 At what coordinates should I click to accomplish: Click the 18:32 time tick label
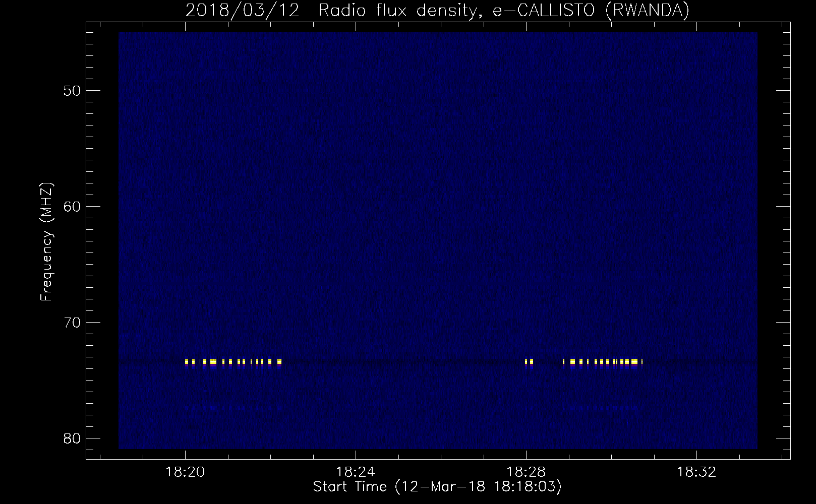pos(696,472)
